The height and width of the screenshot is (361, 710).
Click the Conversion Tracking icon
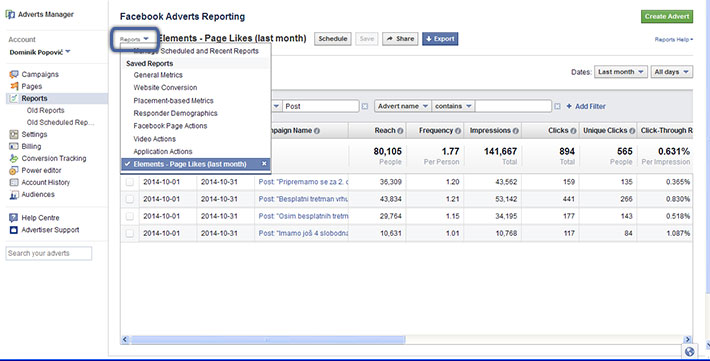(14, 158)
